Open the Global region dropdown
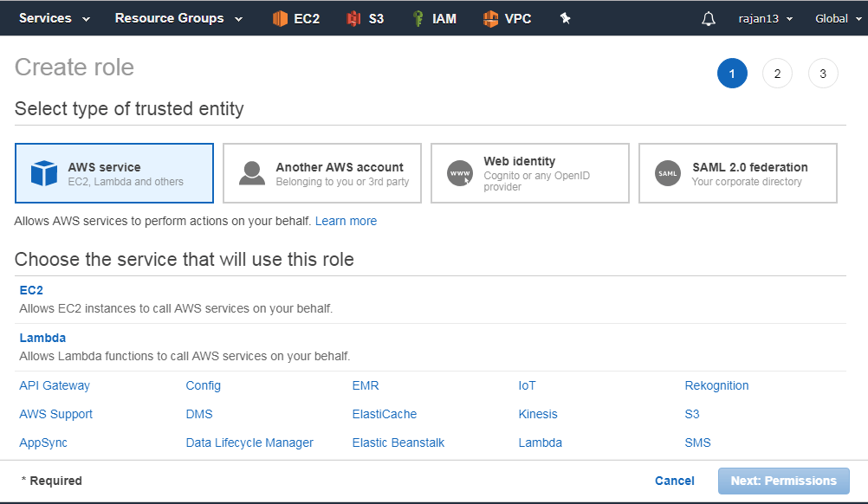This screenshot has width=868, height=504. 838,19
